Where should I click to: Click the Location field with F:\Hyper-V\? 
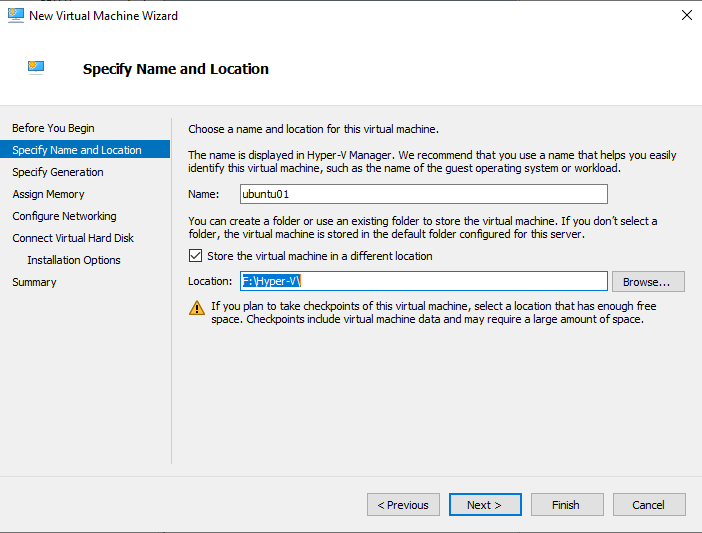[x=424, y=281]
